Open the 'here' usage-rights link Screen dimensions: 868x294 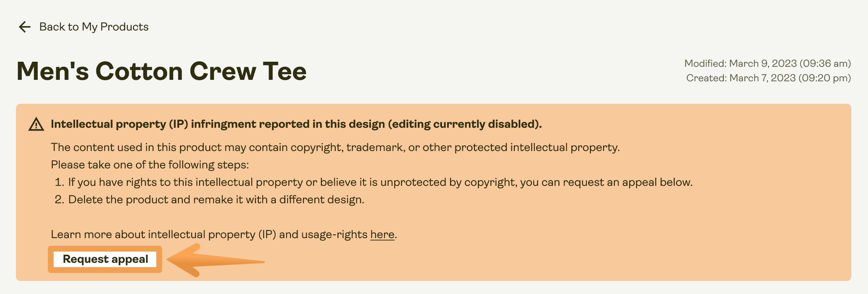coord(382,234)
